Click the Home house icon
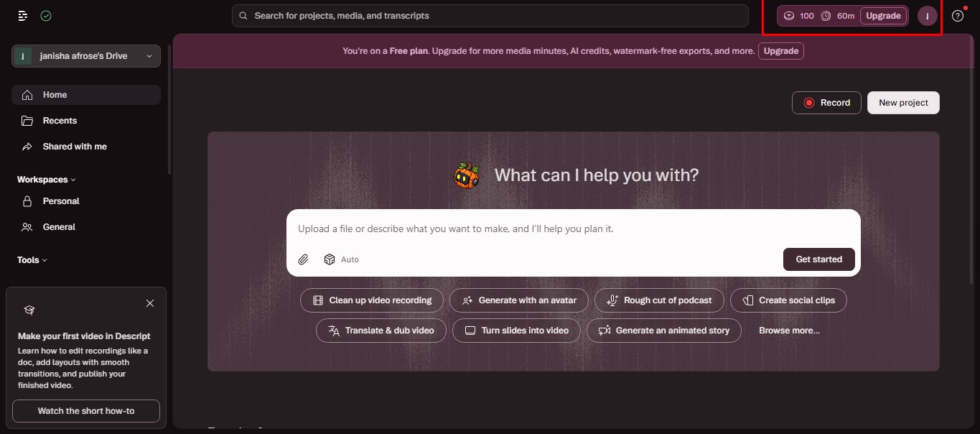The width and height of the screenshot is (980, 434). pyautogui.click(x=27, y=95)
